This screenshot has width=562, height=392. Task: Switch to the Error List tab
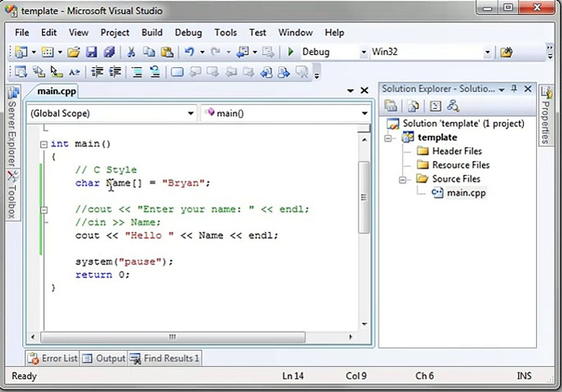[x=53, y=358]
